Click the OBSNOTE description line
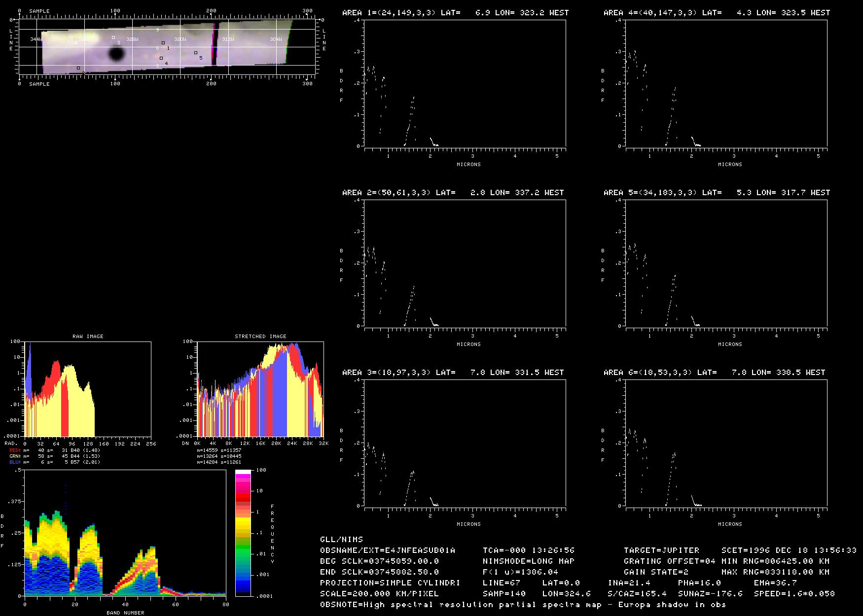863x616 pixels. [x=523, y=604]
